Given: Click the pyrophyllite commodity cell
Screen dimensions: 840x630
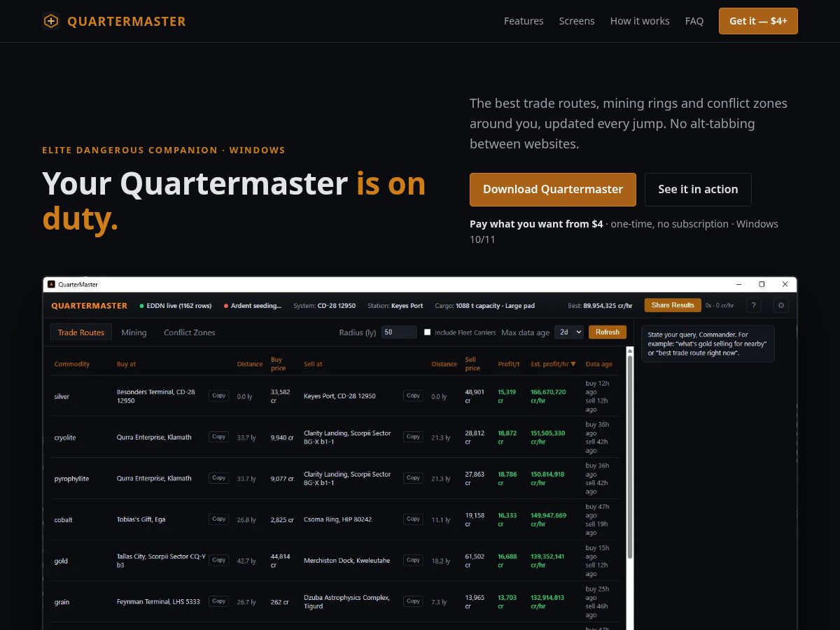Looking at the screenshot, I should [72, 479].
